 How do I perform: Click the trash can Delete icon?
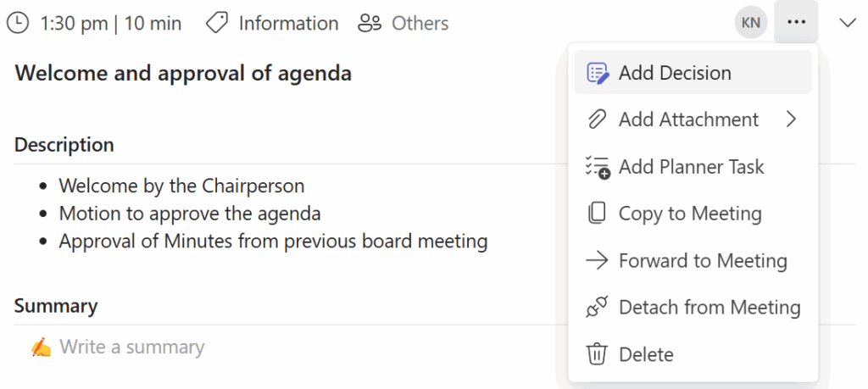598,354
